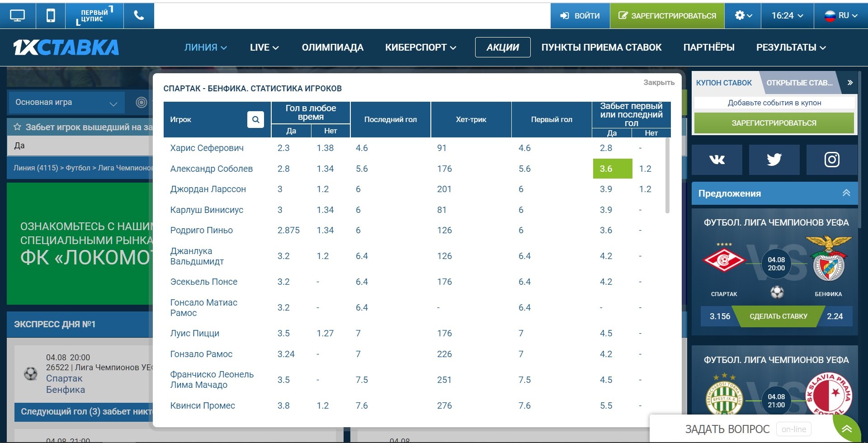Open the desktop version icon
868x443 pixels.
click(18, 16)
